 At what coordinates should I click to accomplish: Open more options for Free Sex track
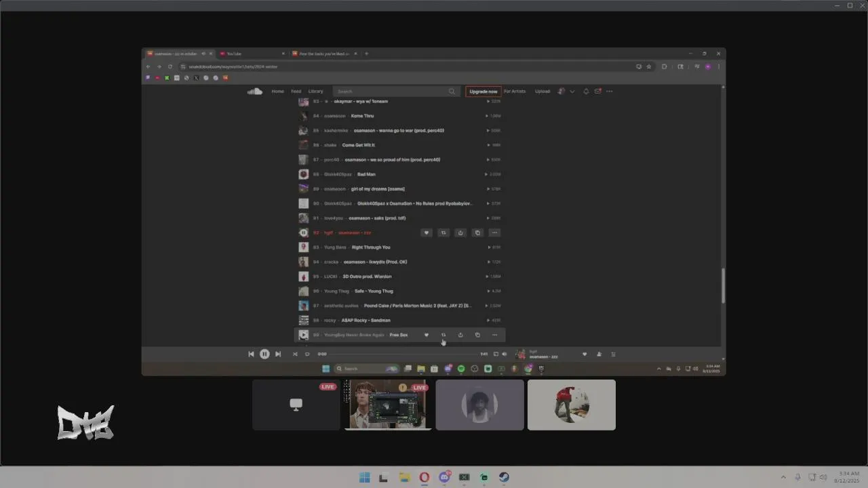(494, 335)
